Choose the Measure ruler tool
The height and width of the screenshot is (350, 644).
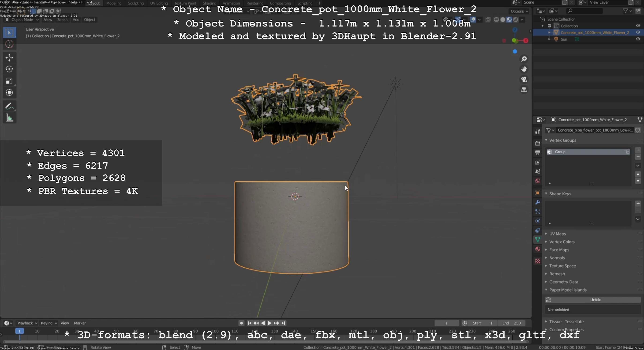pos(10,118)
